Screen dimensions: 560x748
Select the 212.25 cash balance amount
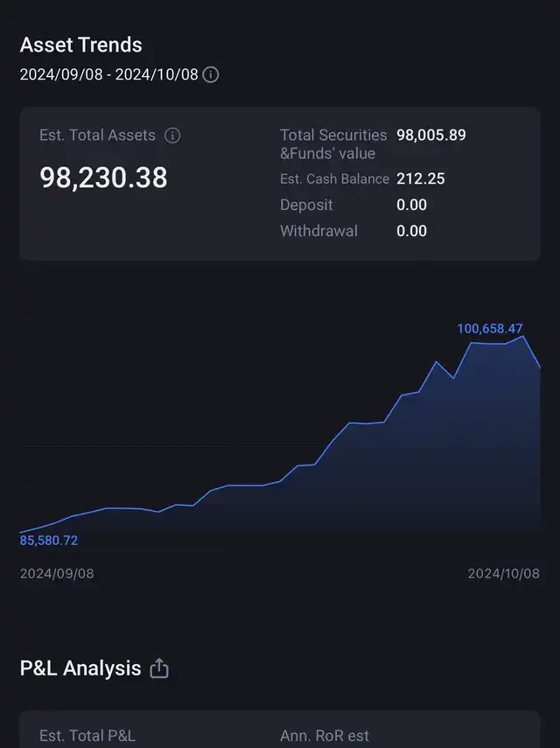click(420, 178)
